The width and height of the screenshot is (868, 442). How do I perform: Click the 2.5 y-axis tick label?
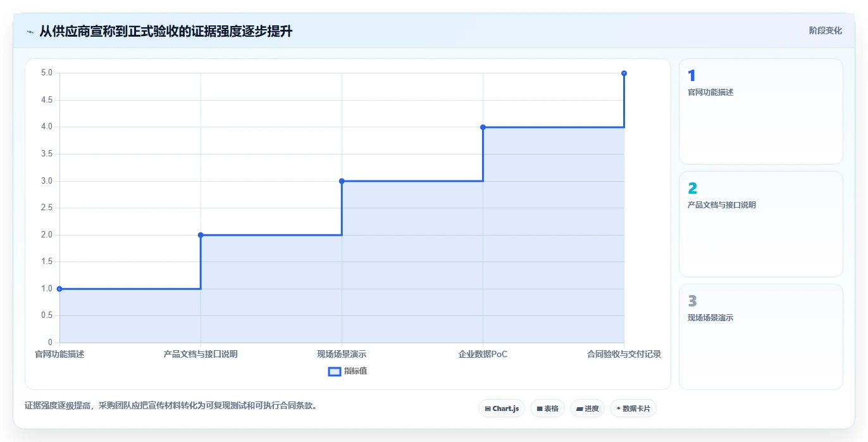coord(47,208)
